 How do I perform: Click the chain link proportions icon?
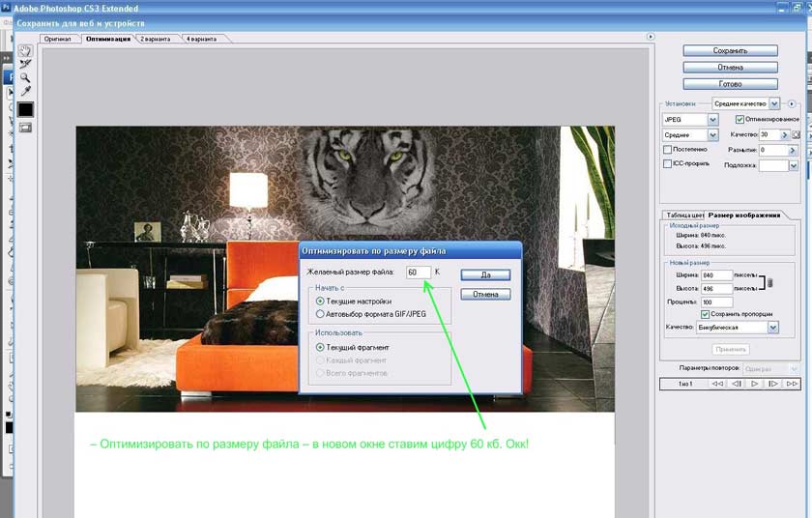pos(770,282)
